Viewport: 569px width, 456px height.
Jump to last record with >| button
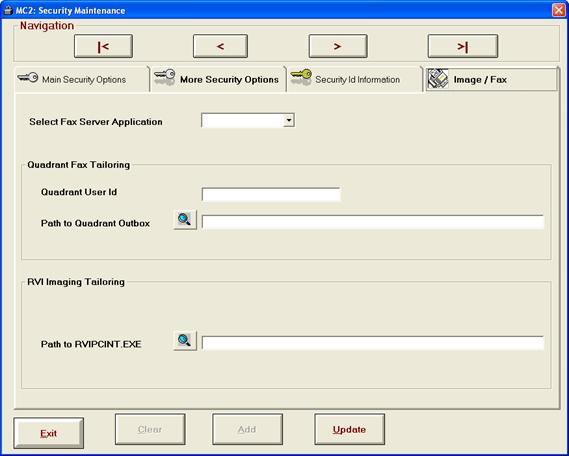point(463,46)
